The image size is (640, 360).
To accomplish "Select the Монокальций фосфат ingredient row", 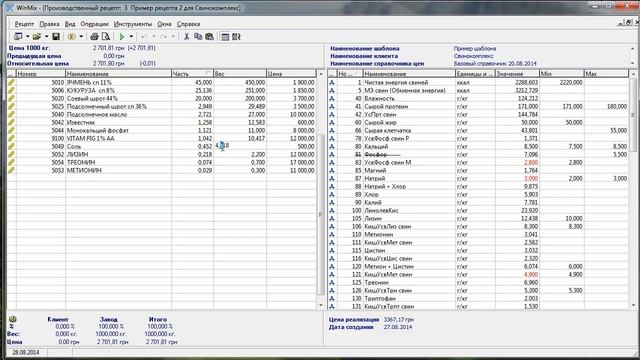I will click(x=162, y=130).
